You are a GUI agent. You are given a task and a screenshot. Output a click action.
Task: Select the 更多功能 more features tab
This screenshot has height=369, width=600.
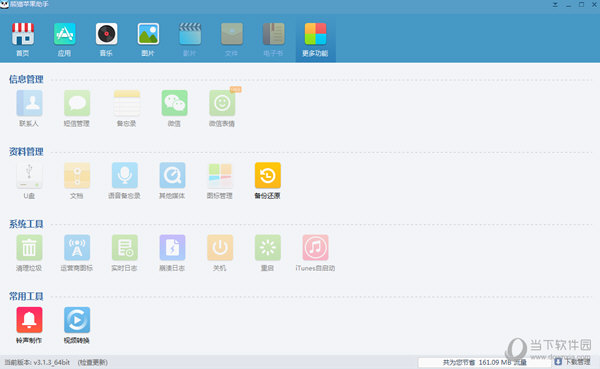click(315, 39)
